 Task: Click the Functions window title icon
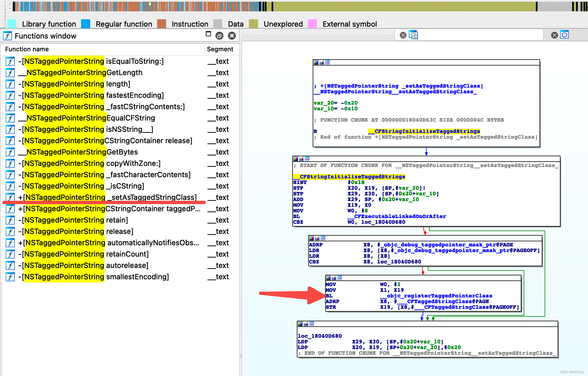click(x=7, y=36)
